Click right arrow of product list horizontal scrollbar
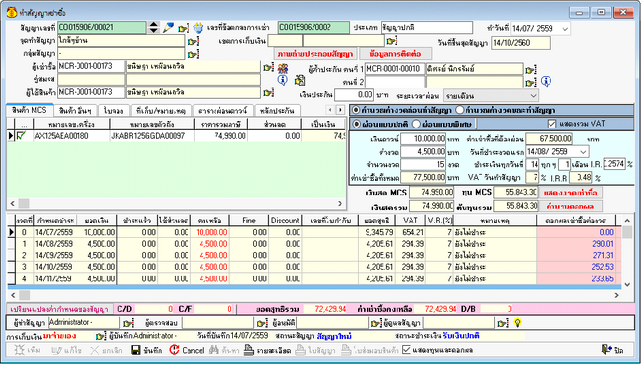 tap(340, 204)
